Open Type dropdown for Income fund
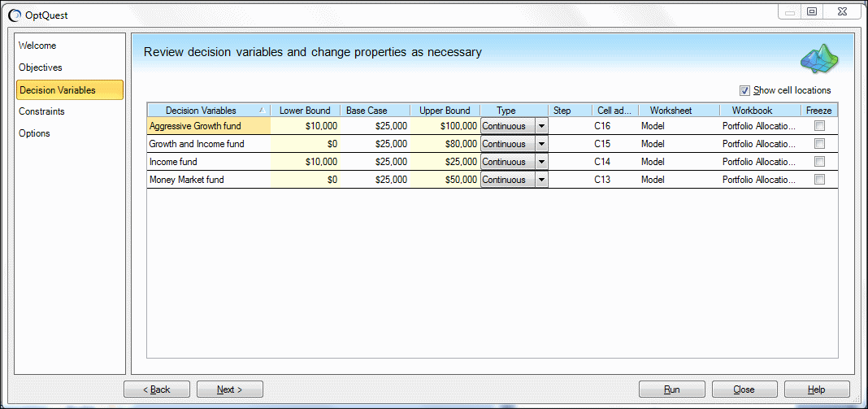The height and width of the screenshot is (409, 868). coord(542,162)
